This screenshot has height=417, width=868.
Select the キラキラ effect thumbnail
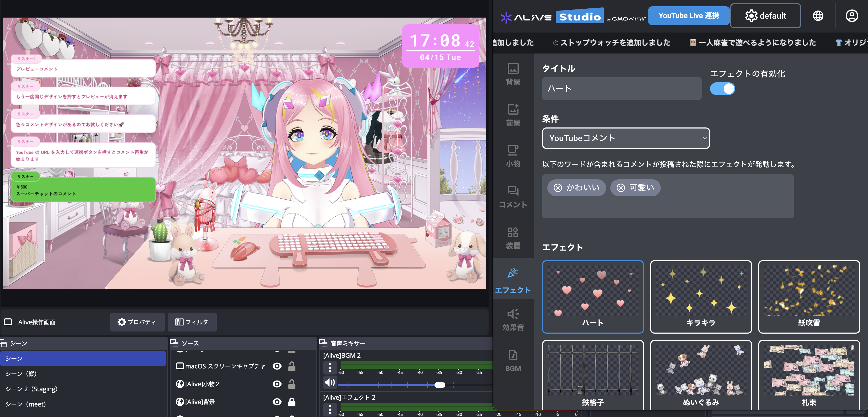click(701, 297)
